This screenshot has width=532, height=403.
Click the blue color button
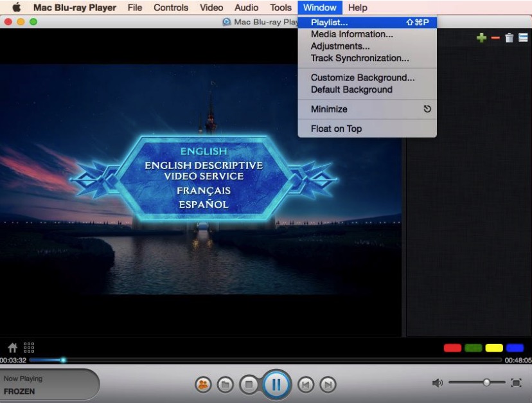515,348
